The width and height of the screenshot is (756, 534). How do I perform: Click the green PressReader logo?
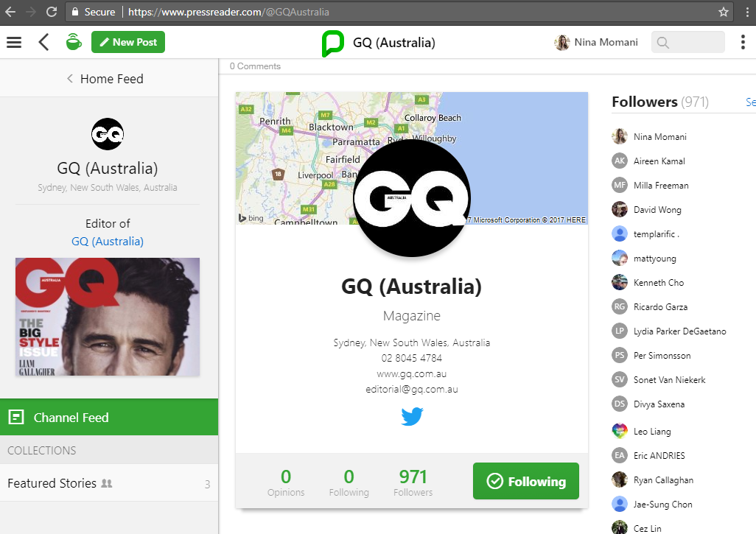332,43
